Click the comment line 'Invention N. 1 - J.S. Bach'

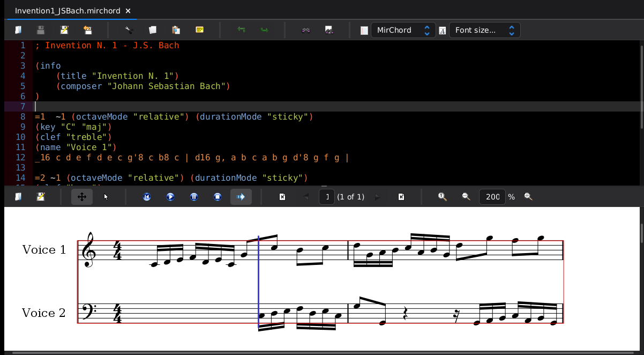(107, 45)
